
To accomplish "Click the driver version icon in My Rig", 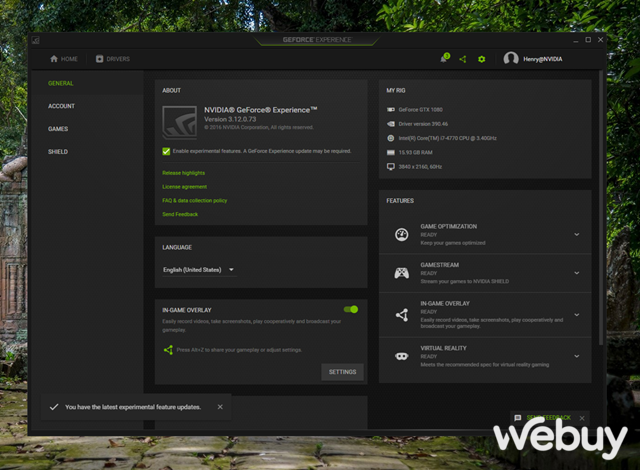I will 391,124.
